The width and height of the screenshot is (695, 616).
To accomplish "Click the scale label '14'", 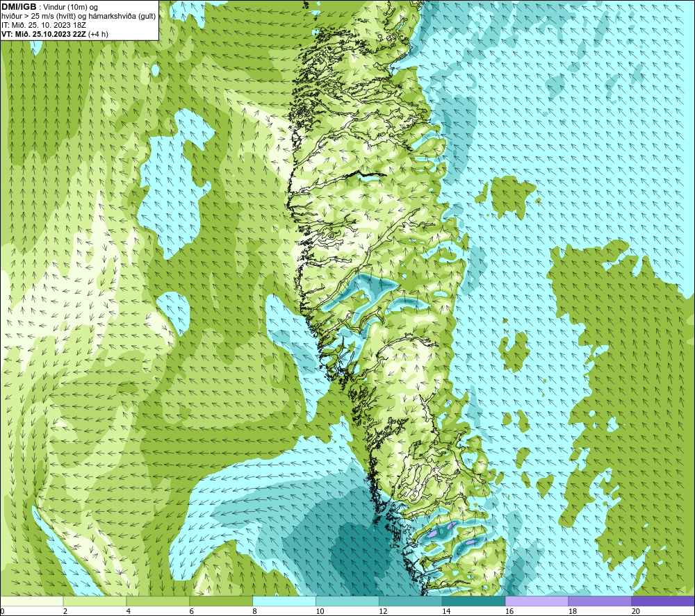I will click(446, 611).
